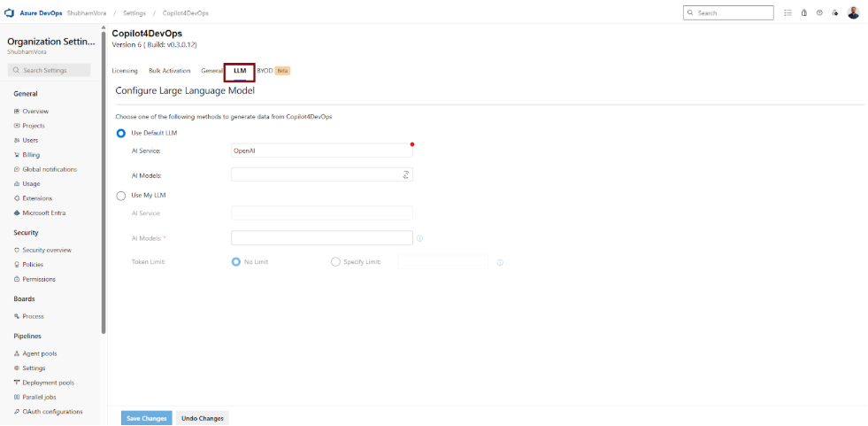This screenshot has height=426, width=868.
Task: Click the user settings icon in header
Action: point(834,13)
